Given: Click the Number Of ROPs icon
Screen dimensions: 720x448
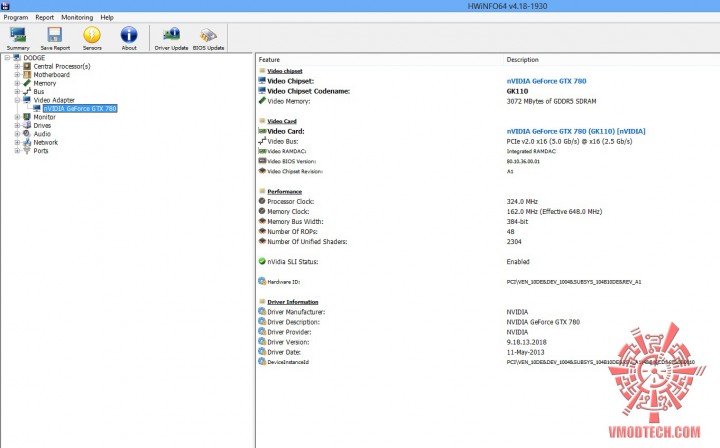Looking at the screenshot, I should [x=262, y=231].
